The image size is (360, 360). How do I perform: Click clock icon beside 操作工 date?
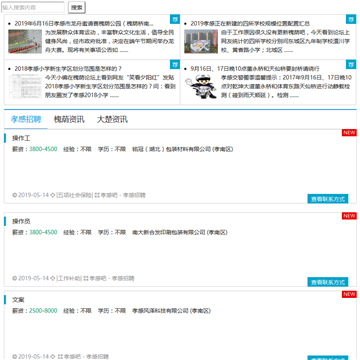point(15,195)
